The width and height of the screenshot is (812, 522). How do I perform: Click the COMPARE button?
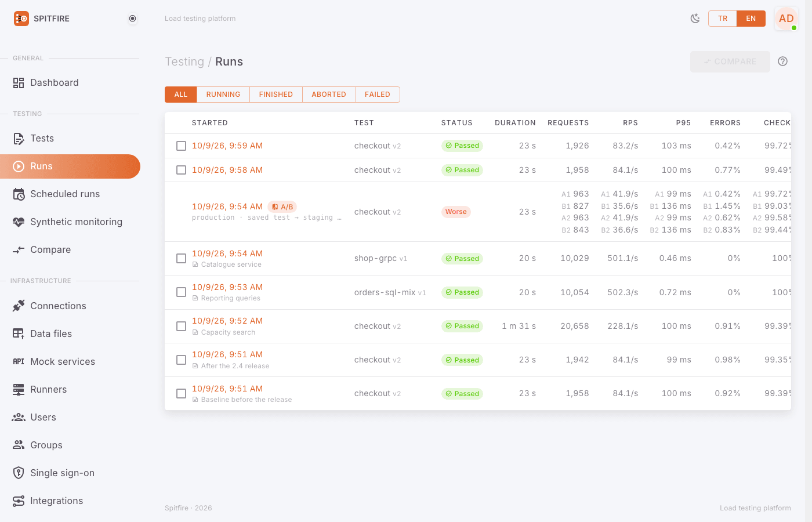tap(730, 61)
